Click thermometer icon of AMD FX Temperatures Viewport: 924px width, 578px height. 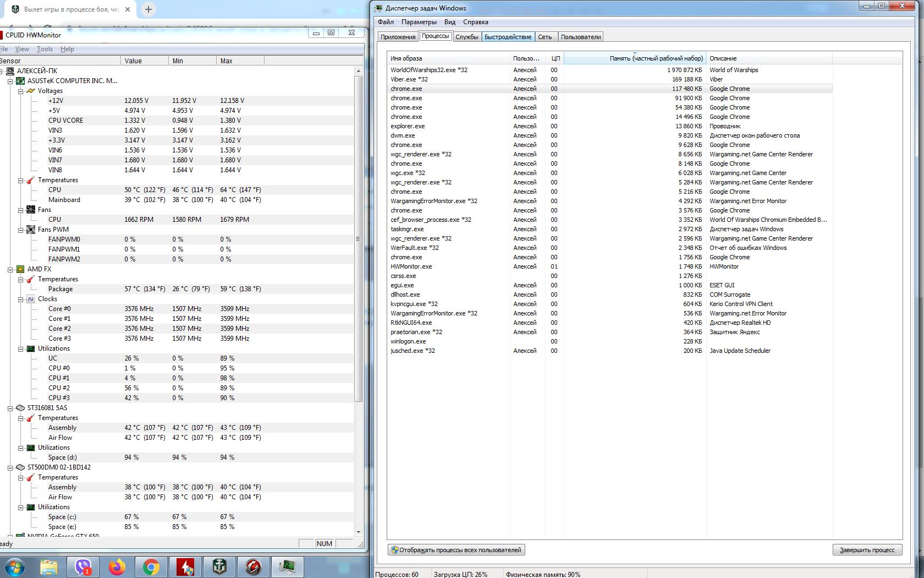click(31, 279)
